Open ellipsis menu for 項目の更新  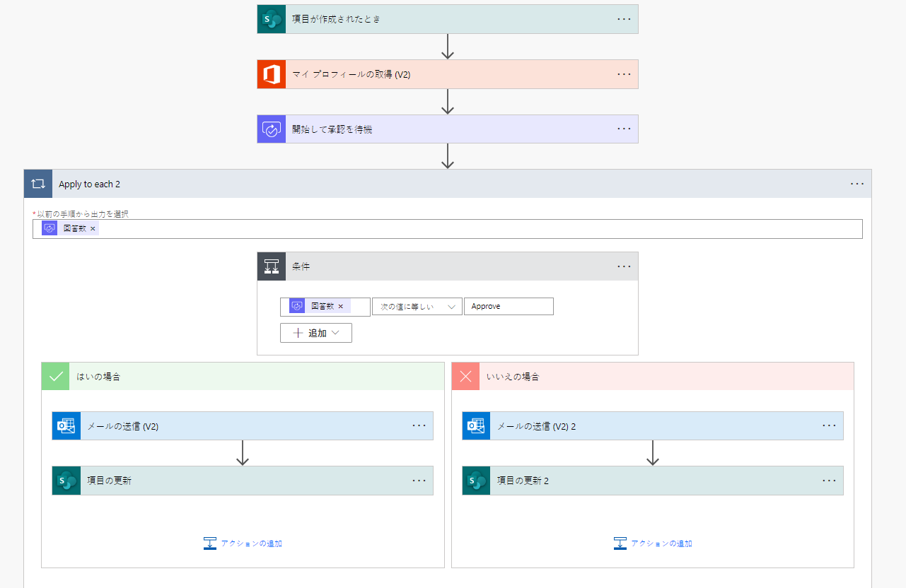point(419,481)
